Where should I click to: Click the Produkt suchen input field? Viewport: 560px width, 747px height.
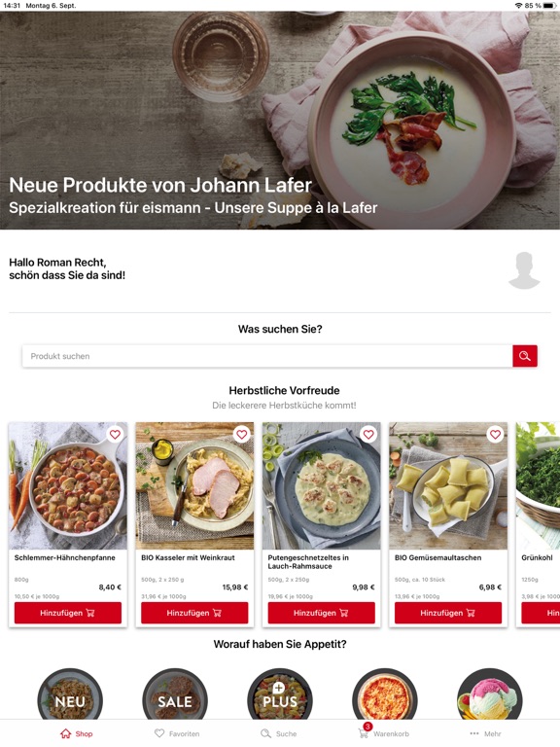click(267, 356)
